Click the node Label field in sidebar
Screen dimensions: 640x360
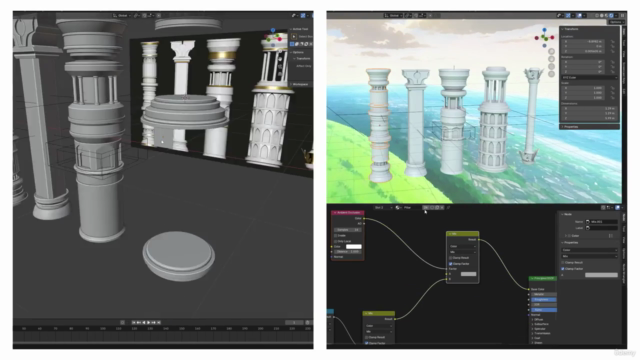coord(601,228)
